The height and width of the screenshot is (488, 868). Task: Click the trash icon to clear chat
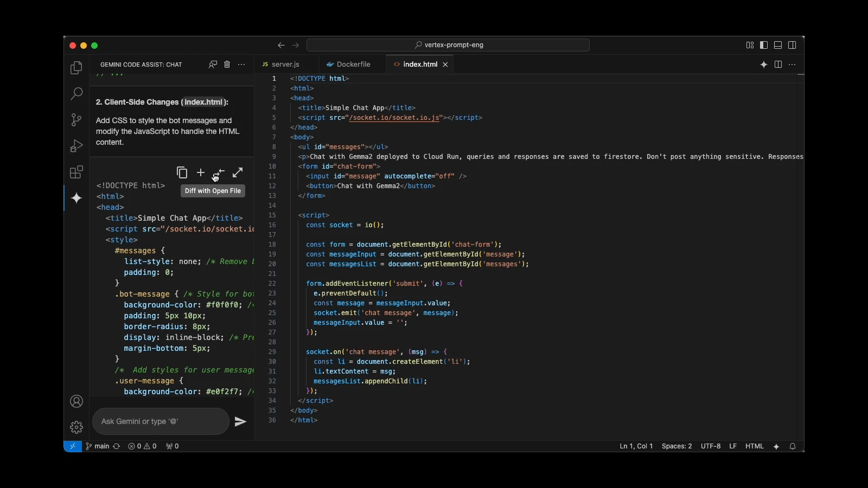coord(227,65)
